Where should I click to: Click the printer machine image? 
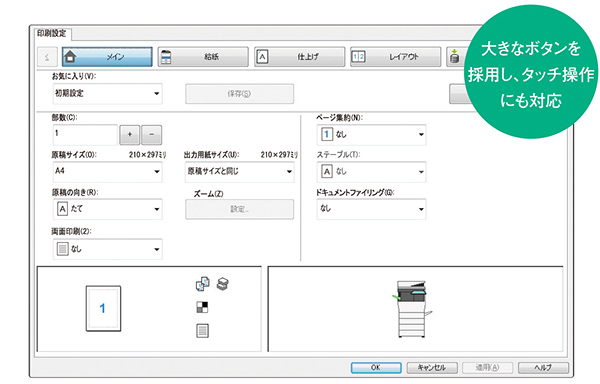point(411,309)
